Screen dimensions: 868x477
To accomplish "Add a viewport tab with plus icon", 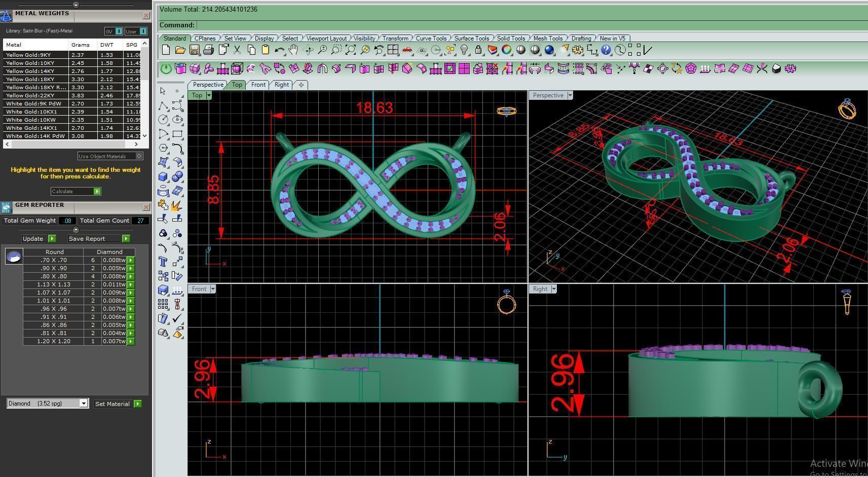I will pos(301,85).
